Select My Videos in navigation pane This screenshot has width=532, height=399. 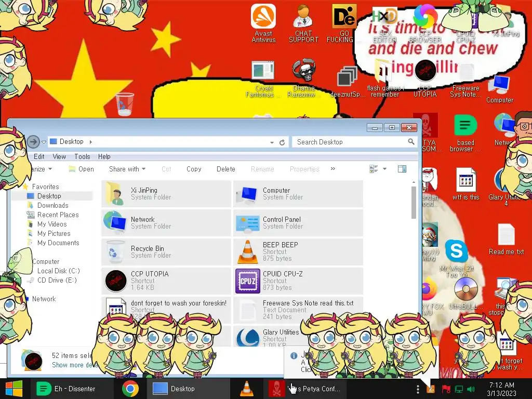(51, 224)
